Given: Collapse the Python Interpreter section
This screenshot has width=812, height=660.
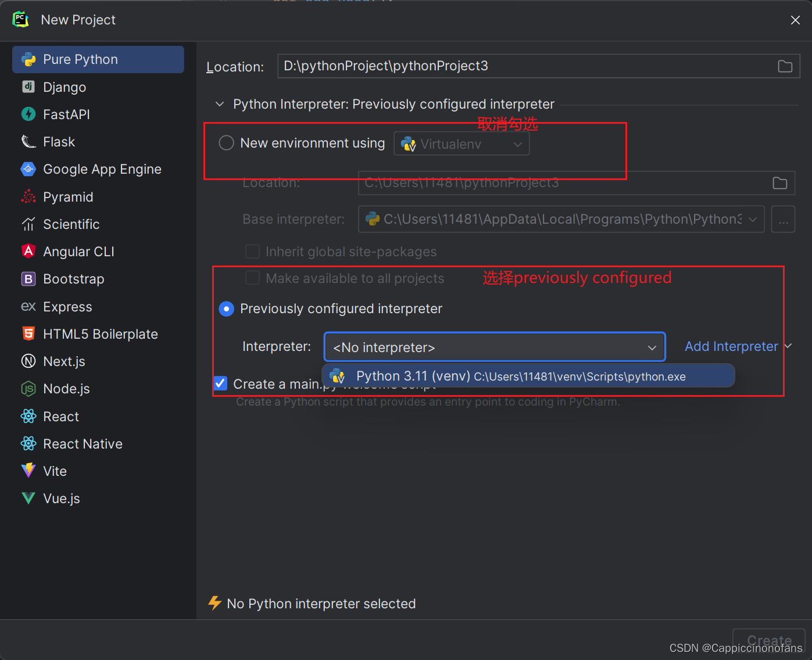Looking at the screenshot, I should pyautogui.click(x=219, y=104).
